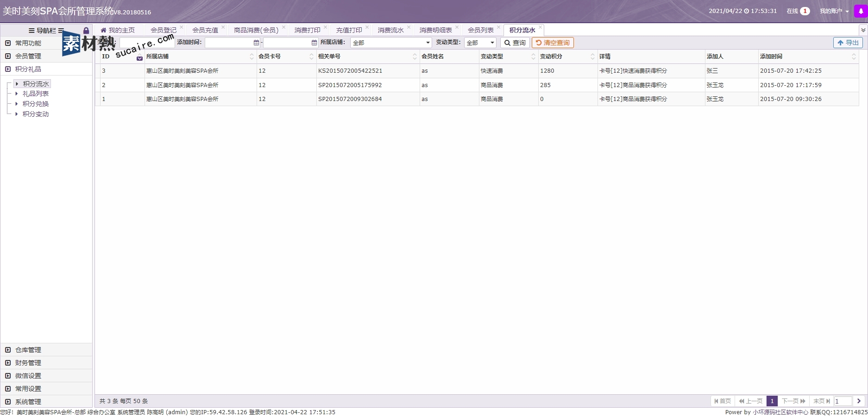Click the pagination go arrow icon

tap(859, 401)
